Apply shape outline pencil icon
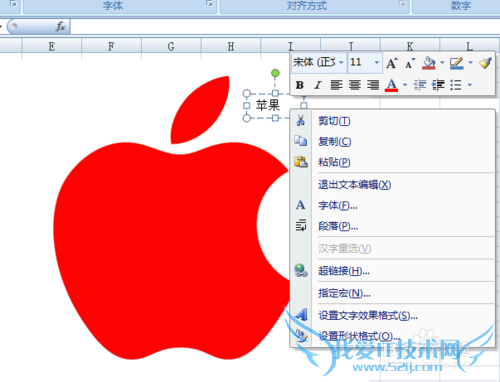 (x=456, y=63)
